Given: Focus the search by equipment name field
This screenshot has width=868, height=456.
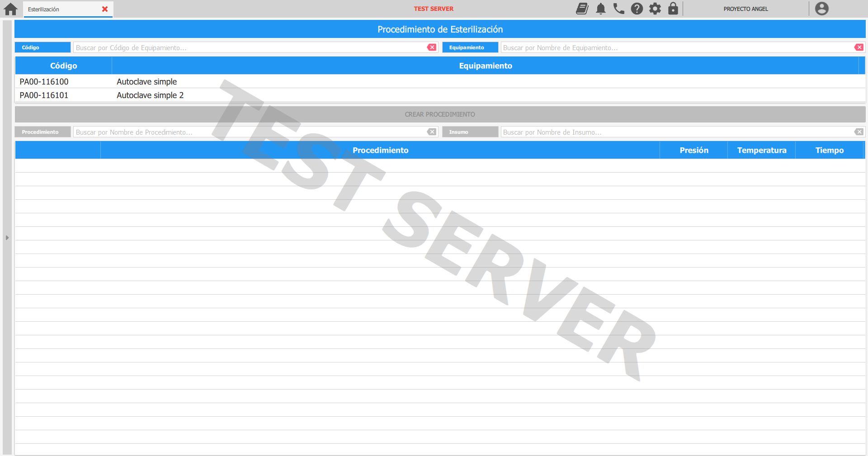Looking at the screenshot, I should pos(676,47).
